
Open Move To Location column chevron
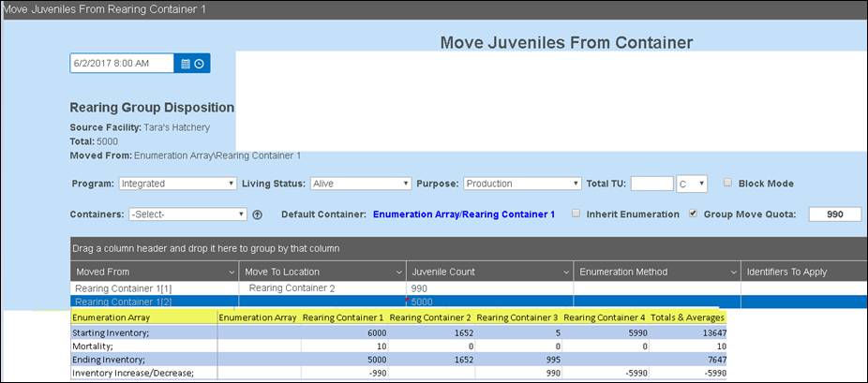(x=397, y=272)
